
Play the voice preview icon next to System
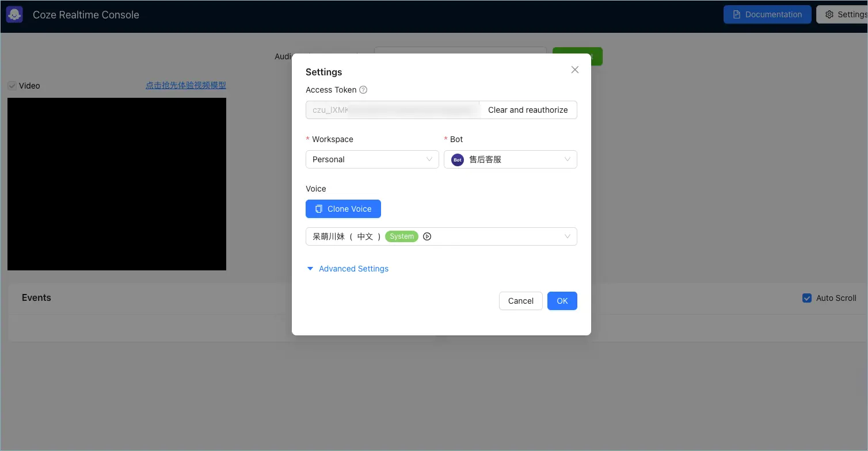pyautogui.click(x=427, y=236)
